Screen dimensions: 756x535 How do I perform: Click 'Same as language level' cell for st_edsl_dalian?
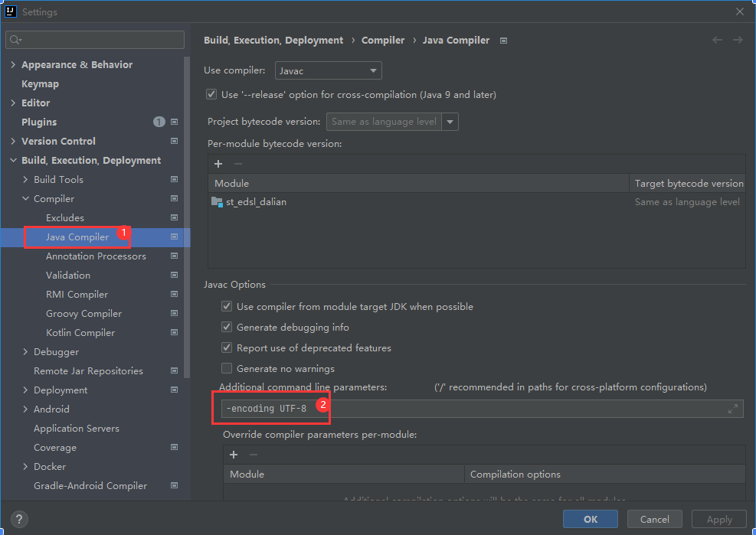tap(687, 202)
